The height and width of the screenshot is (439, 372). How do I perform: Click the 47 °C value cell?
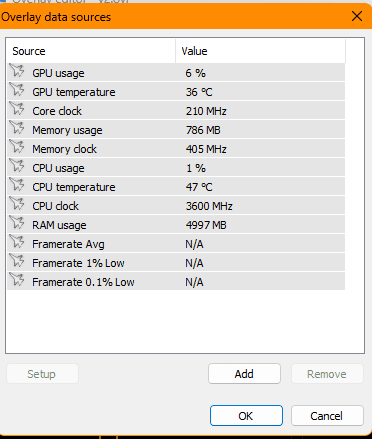point(199,187)
